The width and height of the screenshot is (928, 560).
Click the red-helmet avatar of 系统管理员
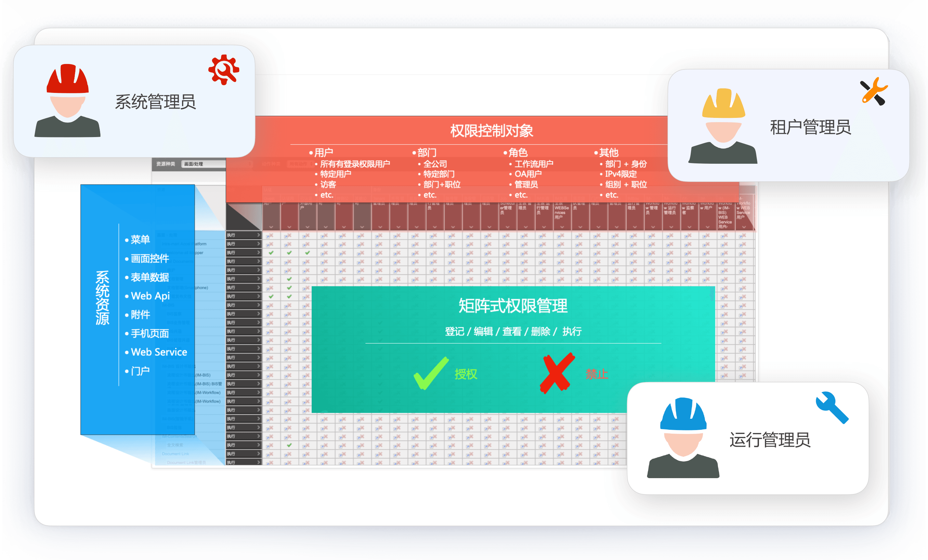pyautogui.click(x=67, y=100)
